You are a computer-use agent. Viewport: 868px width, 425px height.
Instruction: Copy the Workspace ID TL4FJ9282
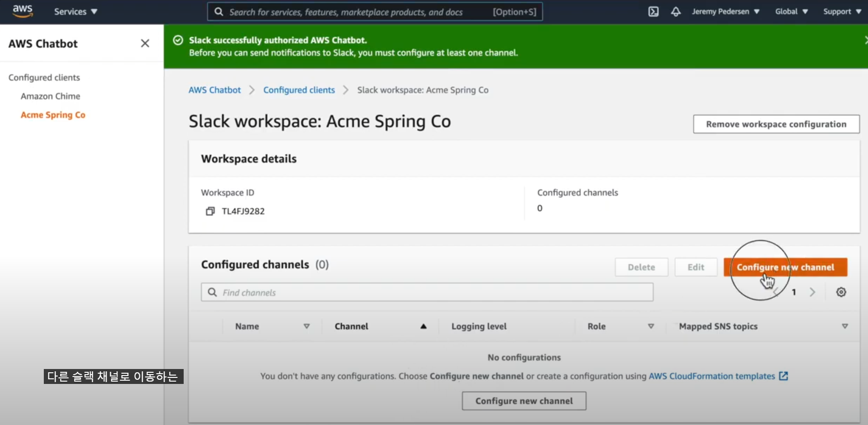(x=210, y=211)
